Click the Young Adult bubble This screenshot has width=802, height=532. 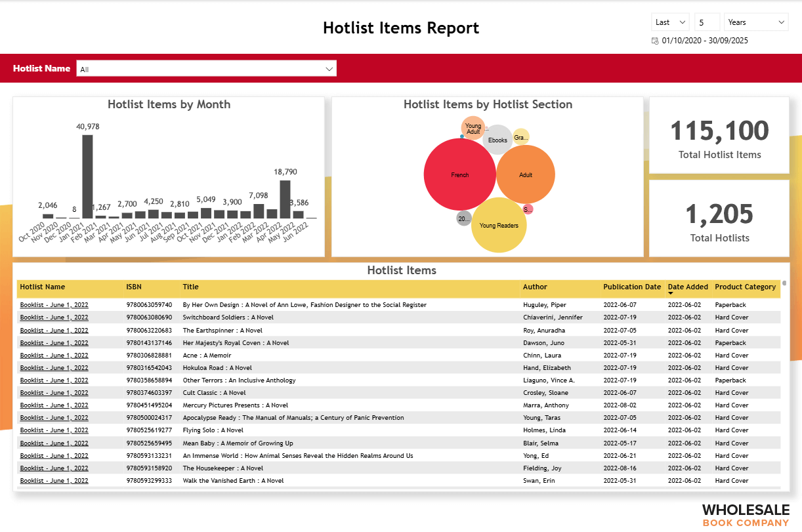click(x=473, y=128)
